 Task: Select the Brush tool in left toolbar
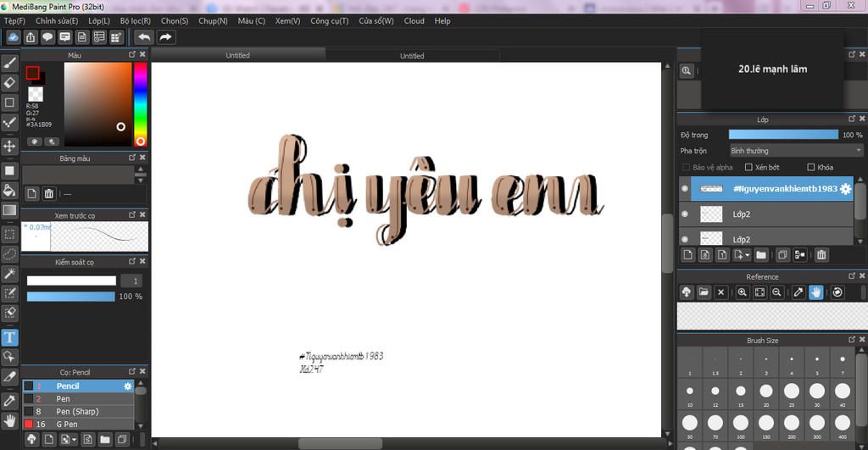(9, 63)
